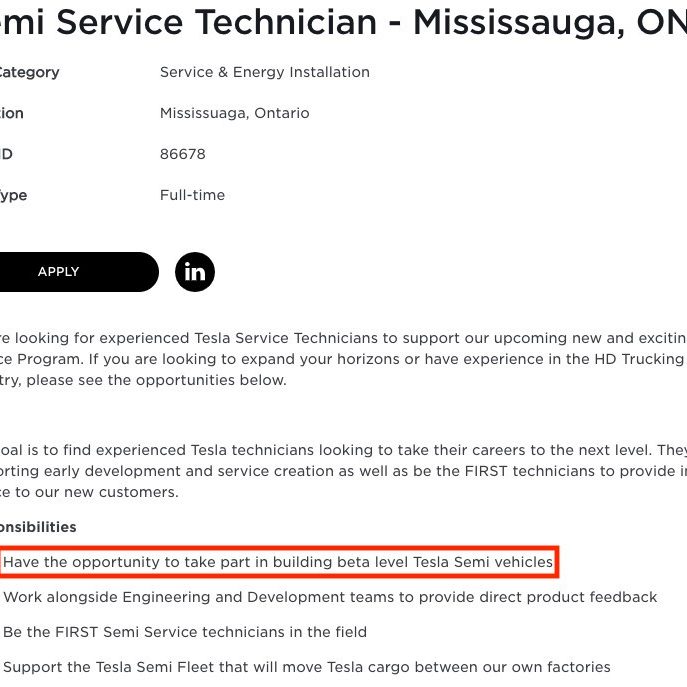Select the Service & Energy Installation category text
Screen dimensions: 687x687
tap(265, 72)
